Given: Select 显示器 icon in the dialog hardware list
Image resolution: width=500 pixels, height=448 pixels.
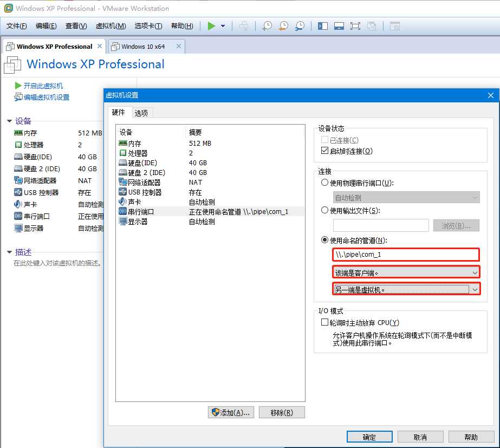Looking at the screenshot, I should pos(123,221).
